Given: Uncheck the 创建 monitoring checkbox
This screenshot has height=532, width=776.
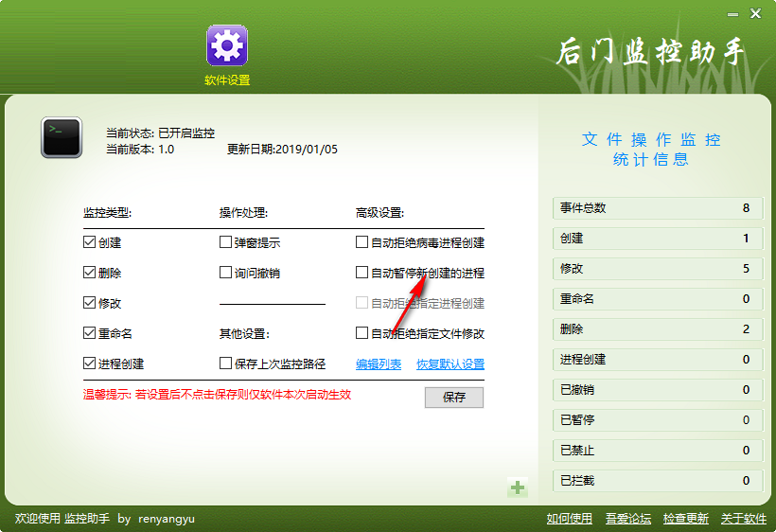Looking at the screenshot, I should coord(89,242).
